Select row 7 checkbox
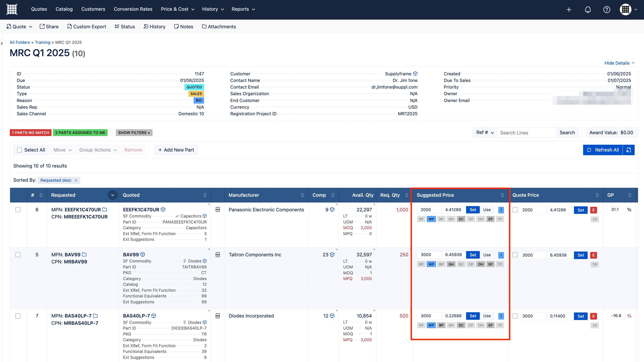644x362 pixels. (18, 316)
